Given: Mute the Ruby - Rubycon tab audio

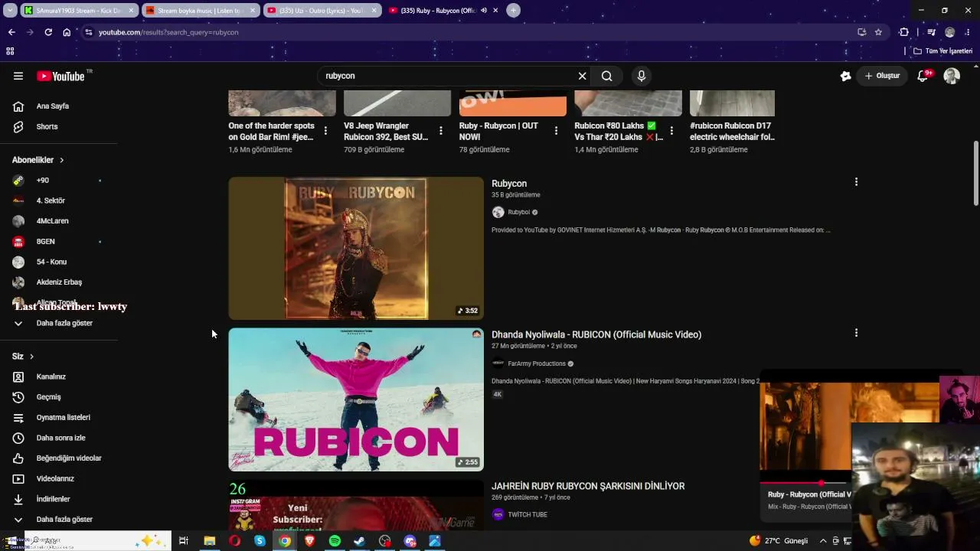Looking at the screenshot, I should 484,11.
